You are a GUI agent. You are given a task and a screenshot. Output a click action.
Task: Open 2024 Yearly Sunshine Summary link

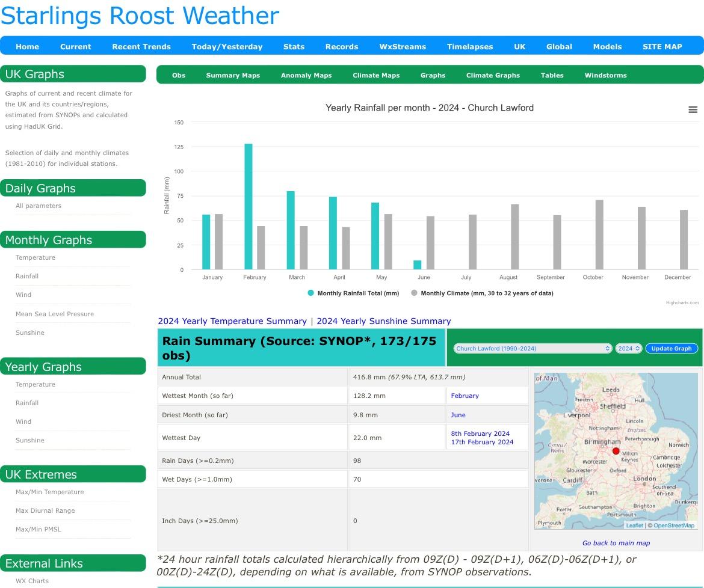click(384, 321)
